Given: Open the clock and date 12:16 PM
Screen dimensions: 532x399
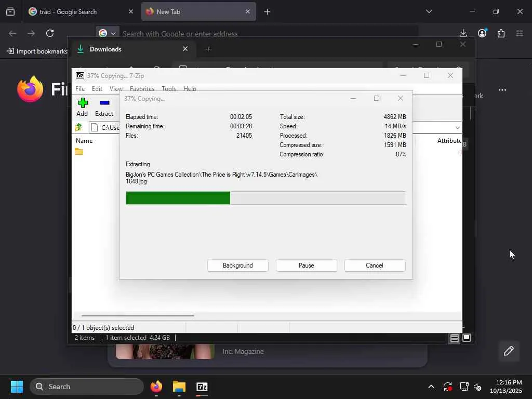Looking at the screenshot, I should click(506, 387).
